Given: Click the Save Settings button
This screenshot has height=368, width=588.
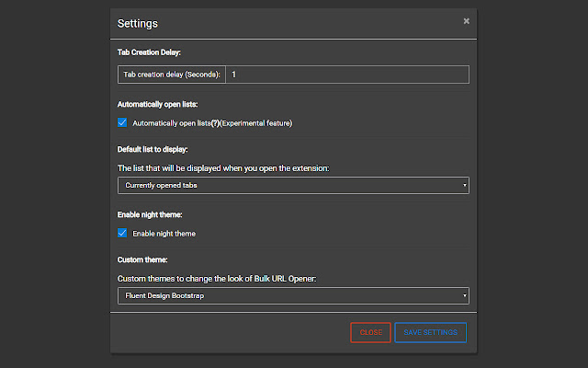Looking at the screenshot, I should pos(430,332).
